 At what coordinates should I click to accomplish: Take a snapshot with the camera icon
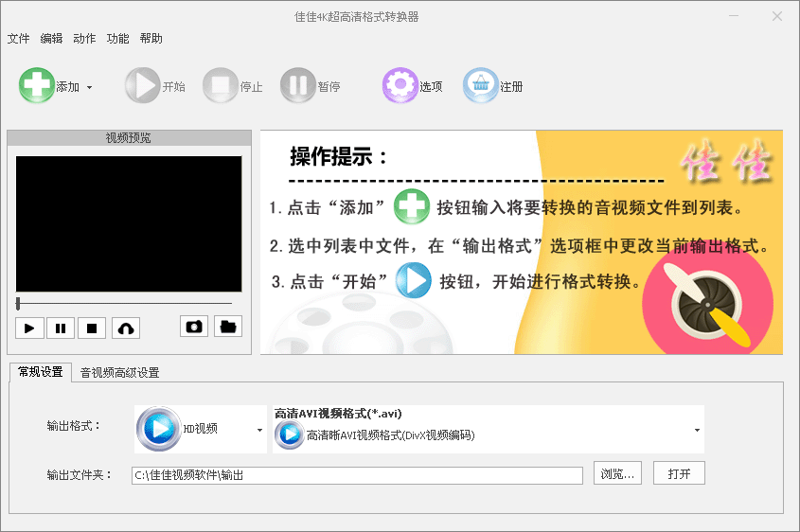click(x=194, y=327)
